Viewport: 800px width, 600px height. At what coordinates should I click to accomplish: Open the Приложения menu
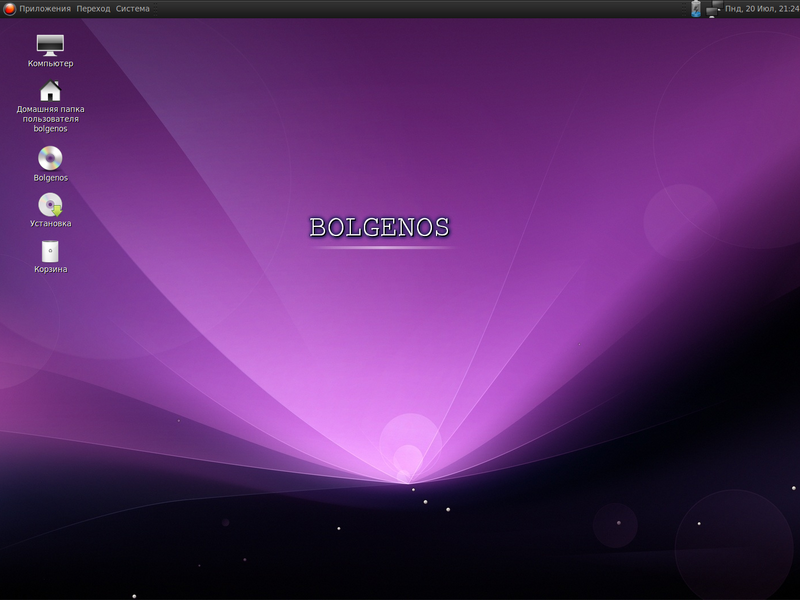click(x=45, y=9)
